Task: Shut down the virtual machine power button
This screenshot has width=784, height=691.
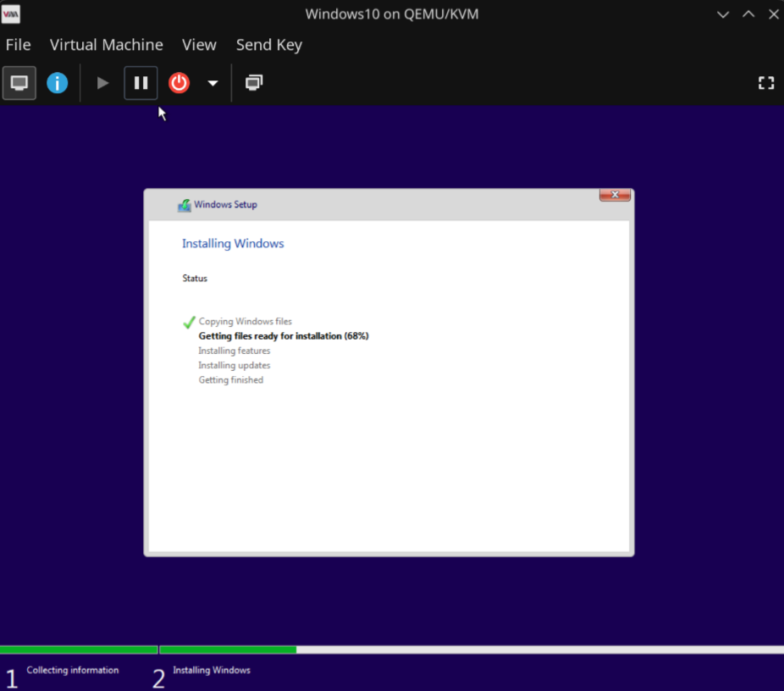Action: coord(179,83)
